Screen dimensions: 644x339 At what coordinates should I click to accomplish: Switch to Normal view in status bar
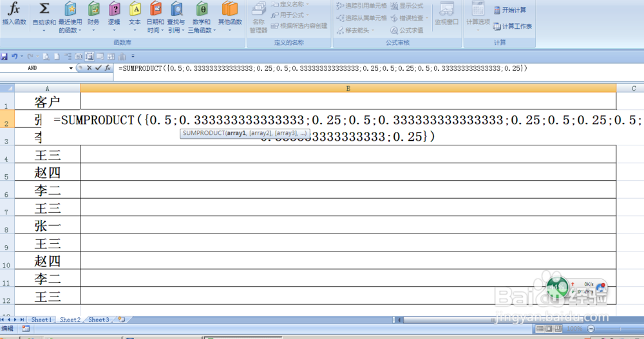click(540, 329)
